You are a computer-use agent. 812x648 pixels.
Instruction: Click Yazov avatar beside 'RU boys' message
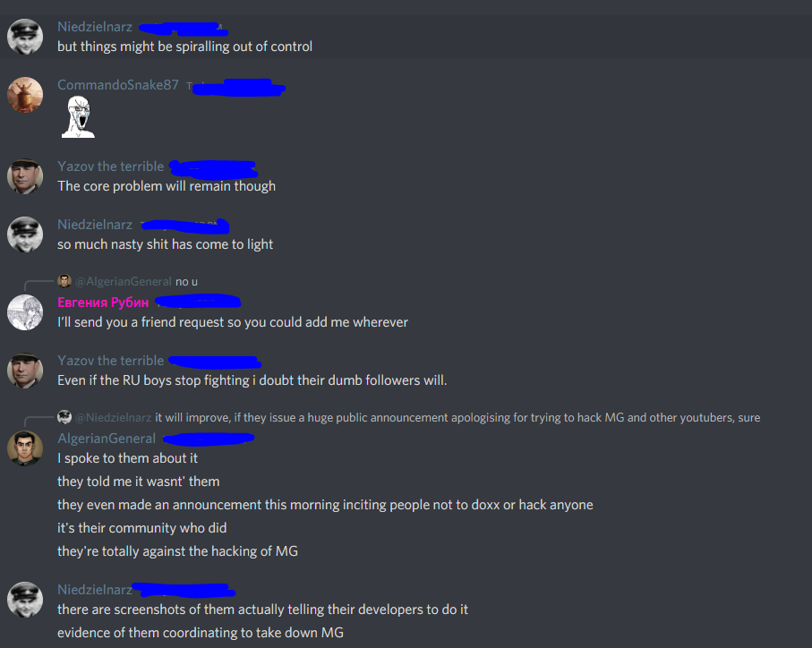tap(25, 371)
